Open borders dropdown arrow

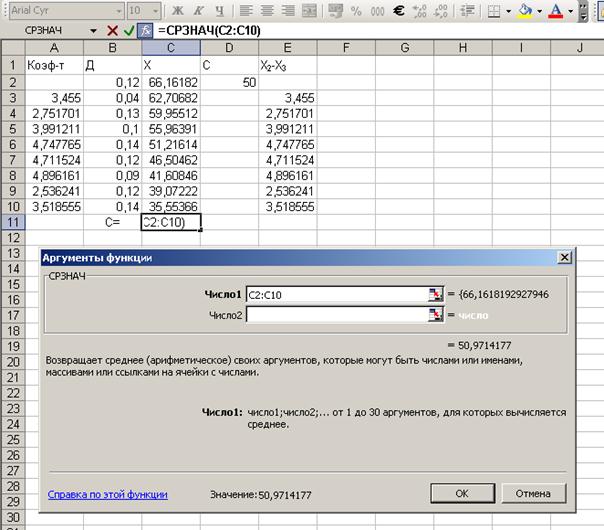tap(508, 11)
